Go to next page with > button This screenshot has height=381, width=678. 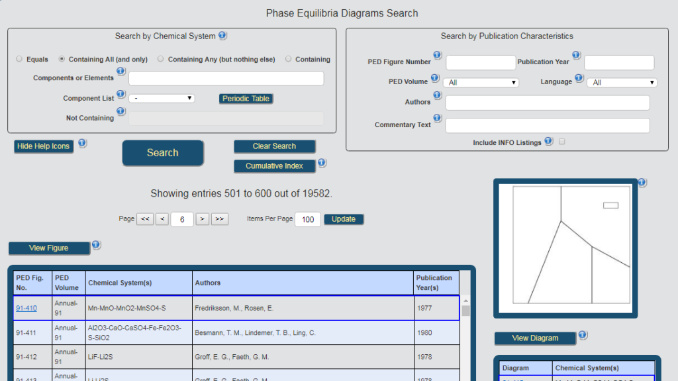click(x=202, y=219)
